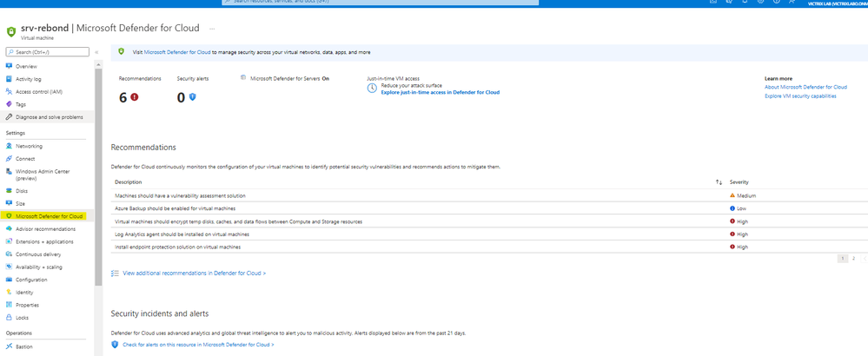Collapse the sidebar using the double chevron

96,52
